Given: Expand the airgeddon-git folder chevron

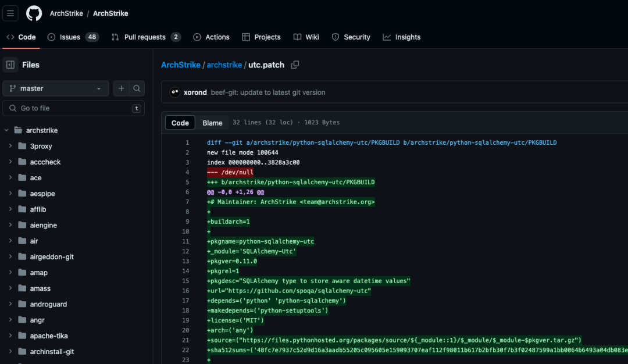Looking at the screenshot, I should pos(10,256).
